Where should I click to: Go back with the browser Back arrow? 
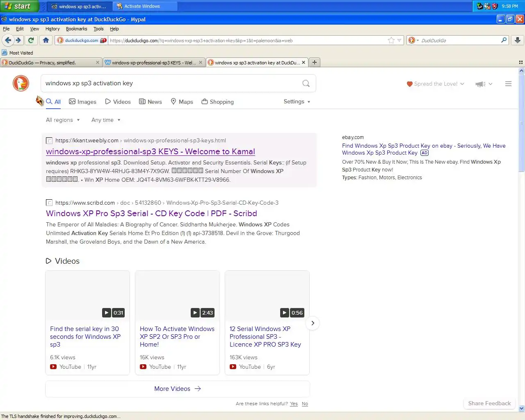coord(8,40)
